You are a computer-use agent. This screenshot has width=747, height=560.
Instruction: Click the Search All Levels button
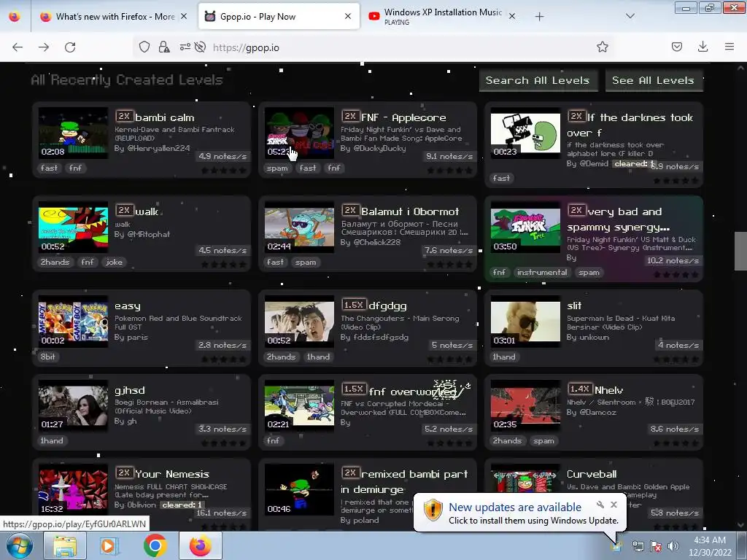[538, 80]
